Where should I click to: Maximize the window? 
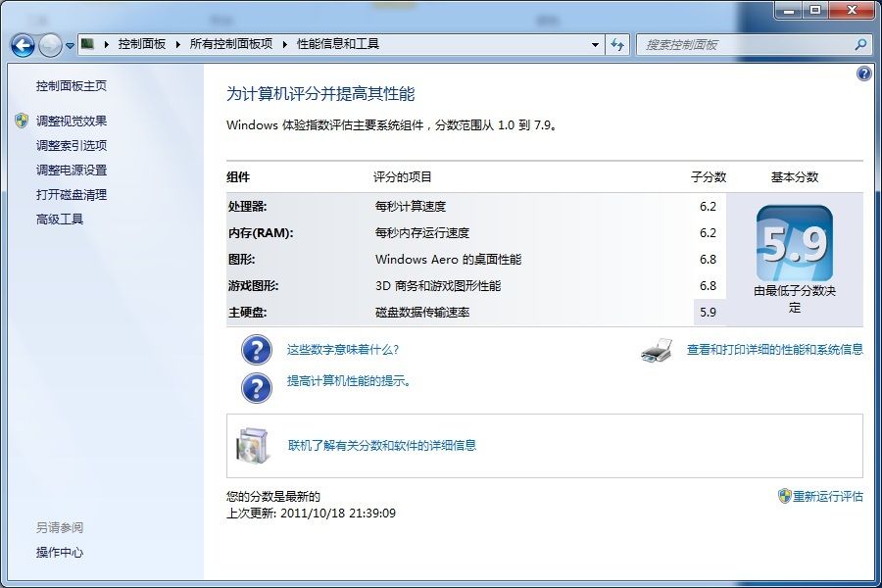[815, 10]
